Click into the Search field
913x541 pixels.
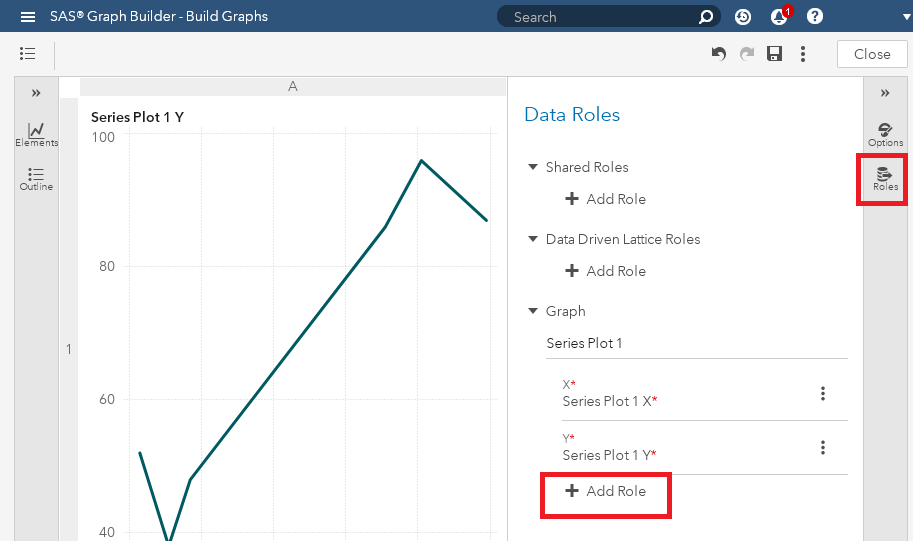(600, 17)
